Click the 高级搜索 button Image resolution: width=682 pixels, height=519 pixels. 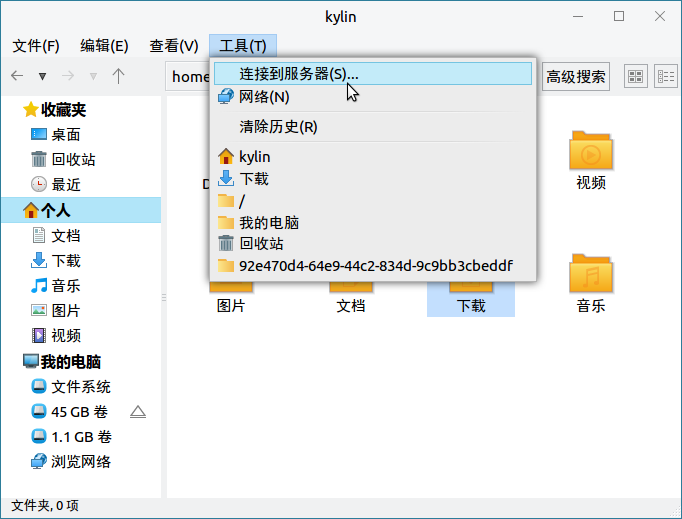coord(576,77)
